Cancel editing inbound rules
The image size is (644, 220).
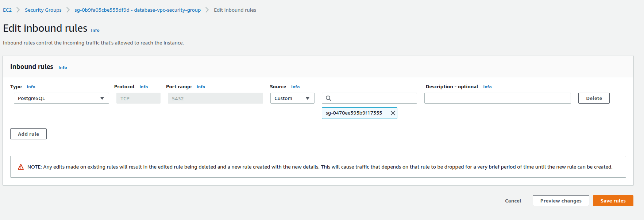click(513, 201)
